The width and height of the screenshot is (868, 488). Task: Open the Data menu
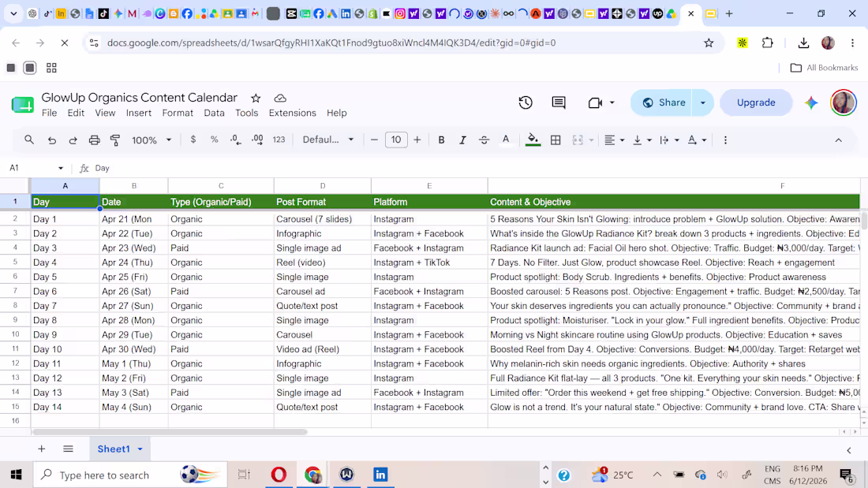click(214, 113)
